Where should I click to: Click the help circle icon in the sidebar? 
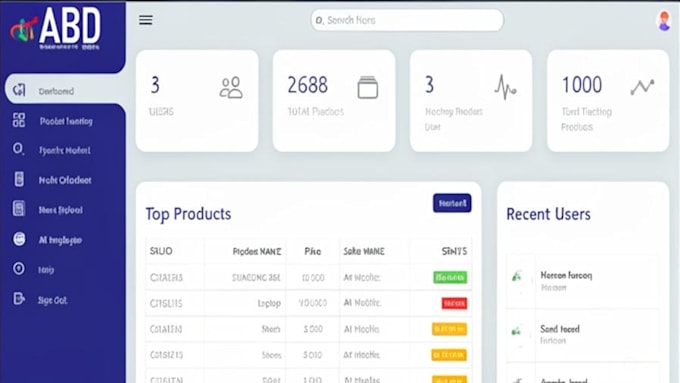[19, 269]
